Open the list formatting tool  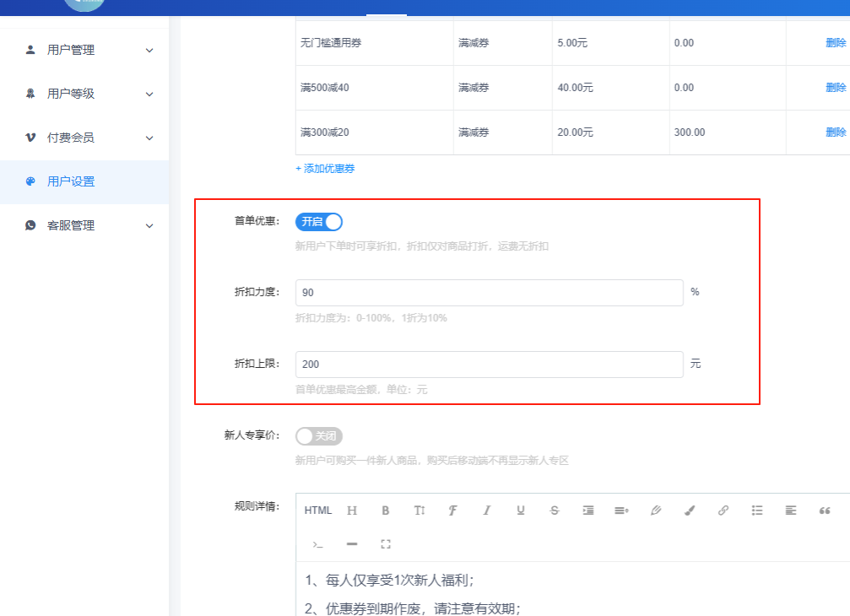[x=757, y=511]
